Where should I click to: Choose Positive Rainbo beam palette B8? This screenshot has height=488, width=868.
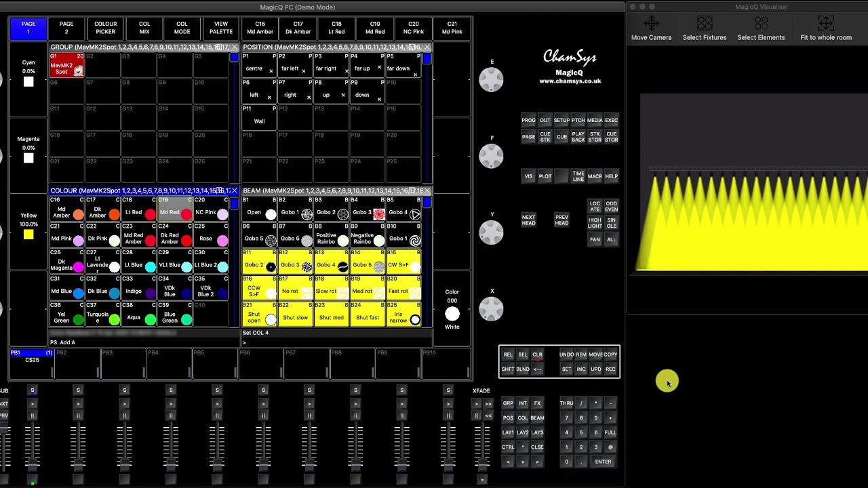point(332,236)
